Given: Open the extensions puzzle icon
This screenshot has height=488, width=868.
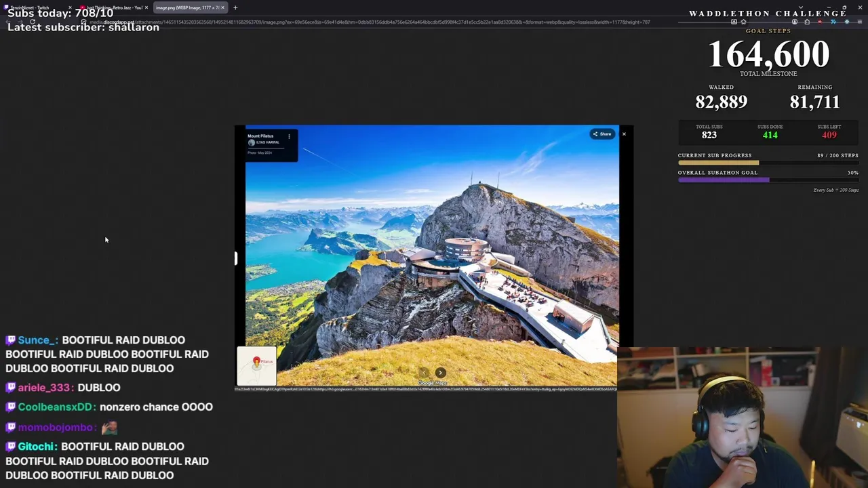Looking at the screenshot, I should click(x=807, y=22).
